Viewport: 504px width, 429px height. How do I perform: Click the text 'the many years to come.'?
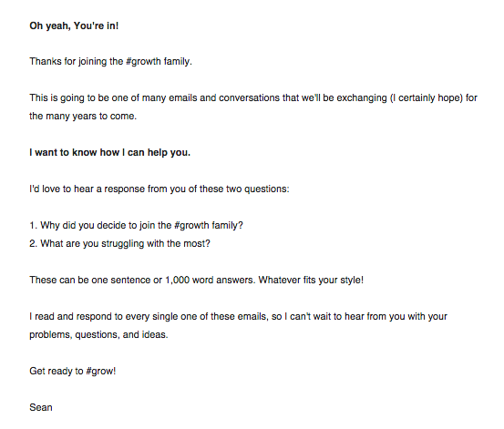coord(83,116)
